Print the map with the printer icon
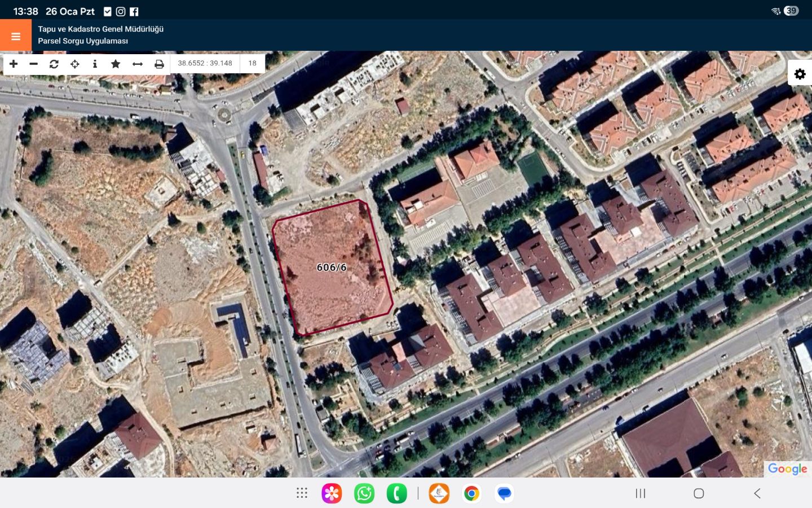The image size is (812, 508). tap(159, 64)
